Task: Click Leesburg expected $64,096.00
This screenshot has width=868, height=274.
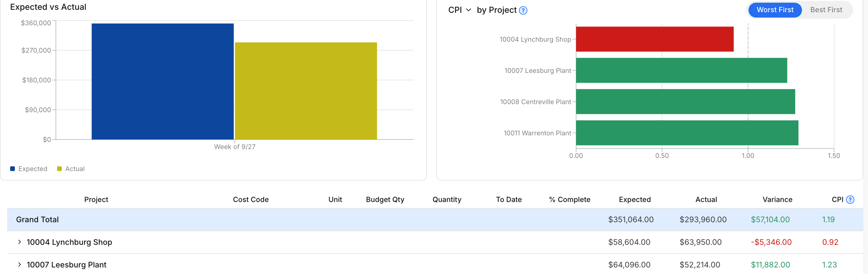Action: pyautogui.click(x=629, y=264)
